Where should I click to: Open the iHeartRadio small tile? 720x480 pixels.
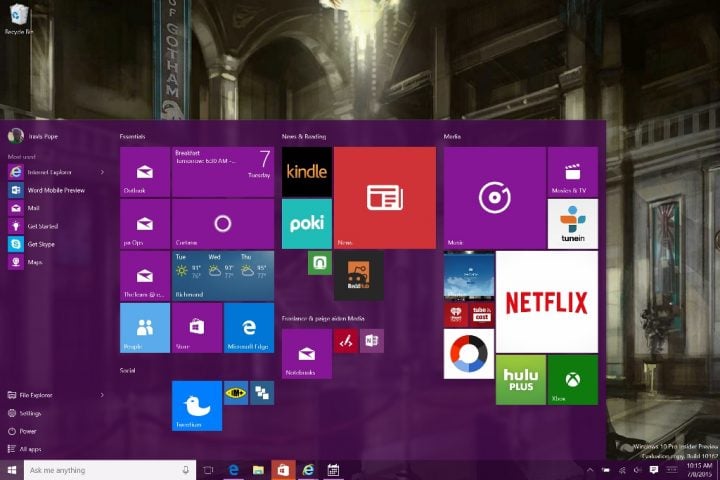click(456, 315)
